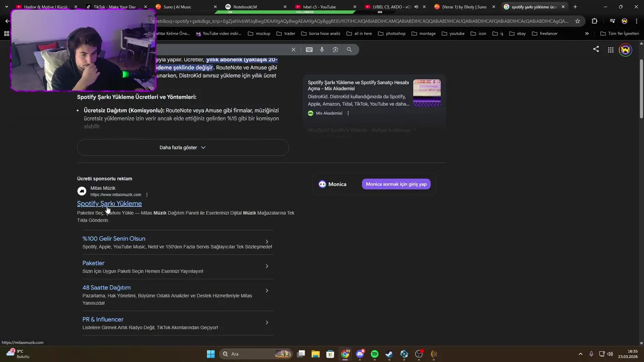The width and height of the screenshot is (644, 362).
Task: Open the Spotify Şarkı Yükleme ad link
Action: pos(109,204)
